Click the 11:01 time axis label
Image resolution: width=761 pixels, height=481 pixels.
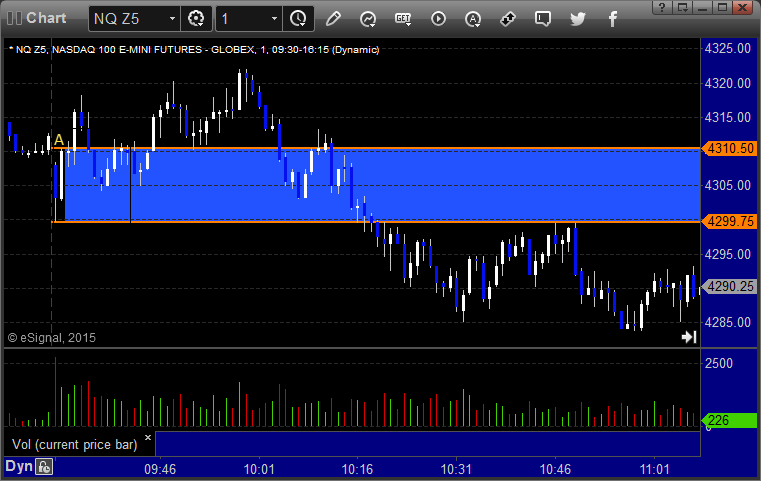click(x=654, y=469)
